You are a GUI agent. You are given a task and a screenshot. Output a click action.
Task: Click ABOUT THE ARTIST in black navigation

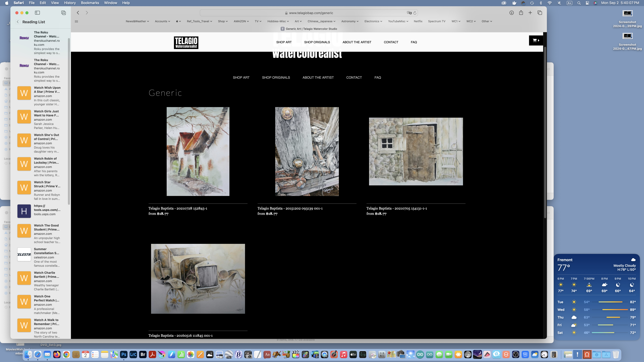click(318, 78)
